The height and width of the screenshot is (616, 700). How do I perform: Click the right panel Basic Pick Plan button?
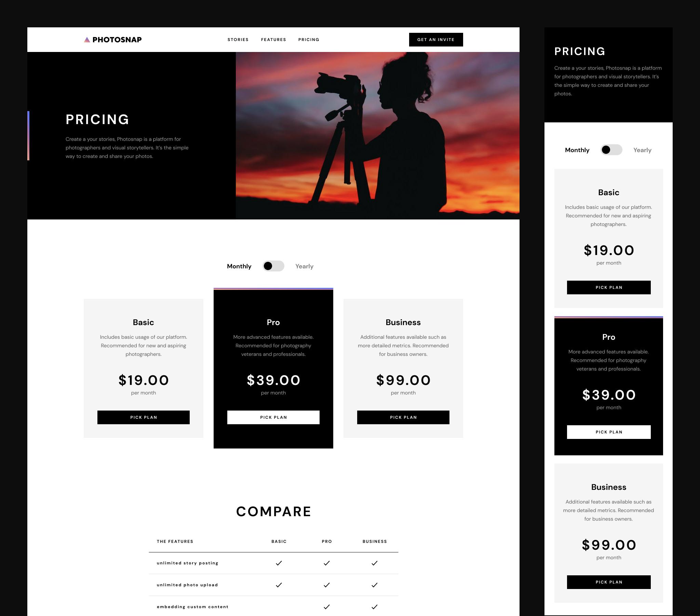pyautogui.click(x=608, y=287)
